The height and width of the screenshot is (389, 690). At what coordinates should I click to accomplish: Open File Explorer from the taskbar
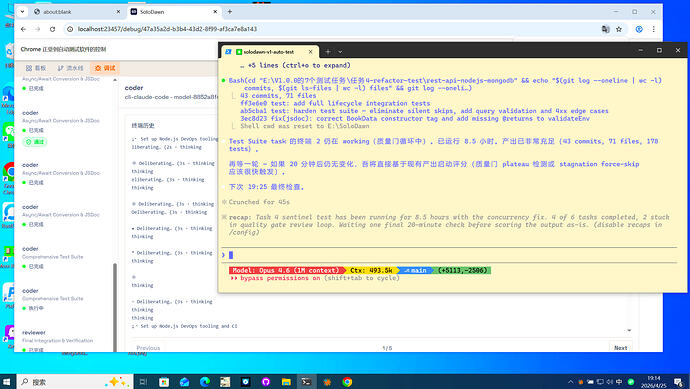click(286, 382)
